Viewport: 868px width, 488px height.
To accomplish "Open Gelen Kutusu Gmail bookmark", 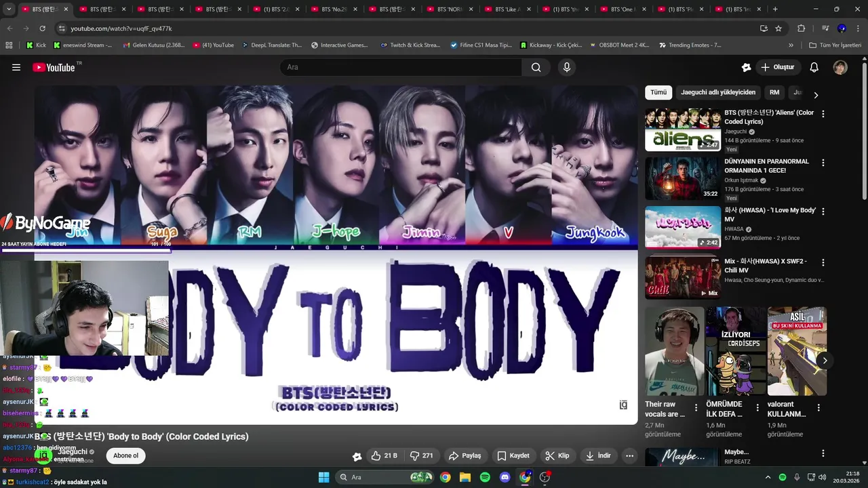I will [154, 45].
